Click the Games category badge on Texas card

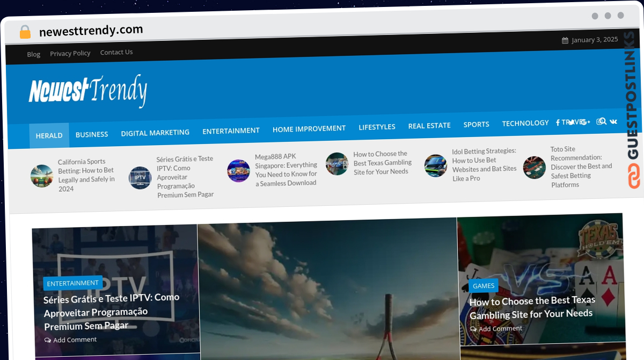point(484,286)
